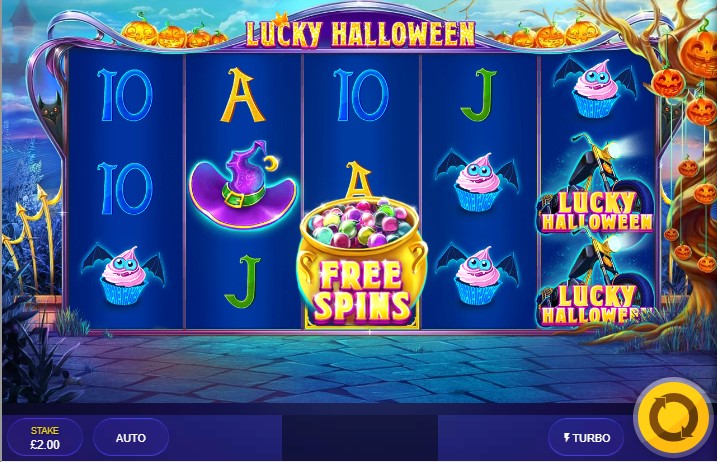This screenshot has height=462, width=717.
Task: Click the middle bat cupcake on reel four
Action: [478, 182]
